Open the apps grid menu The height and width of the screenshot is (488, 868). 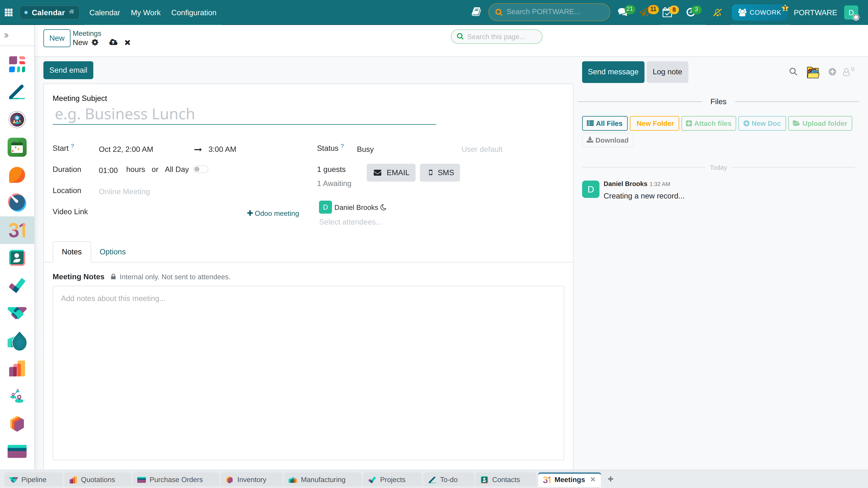(x=9, y=12)
